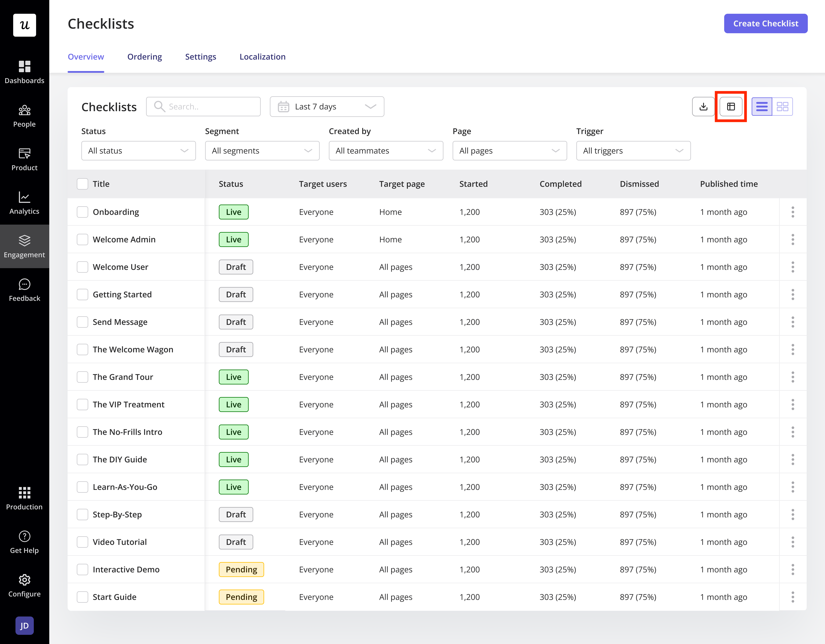Open the Product section
The height and width of the screenshot is (644, 825).
(x=24, y=159)
